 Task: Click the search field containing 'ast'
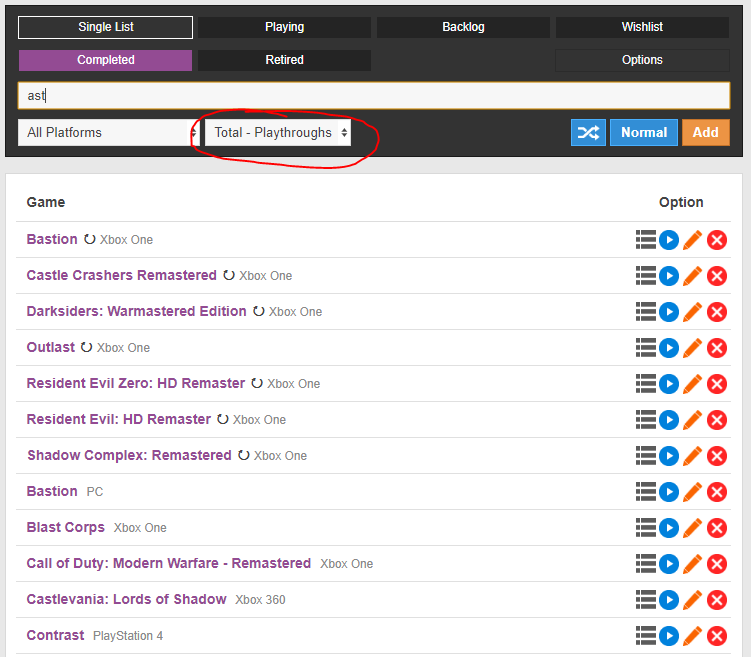374,95
